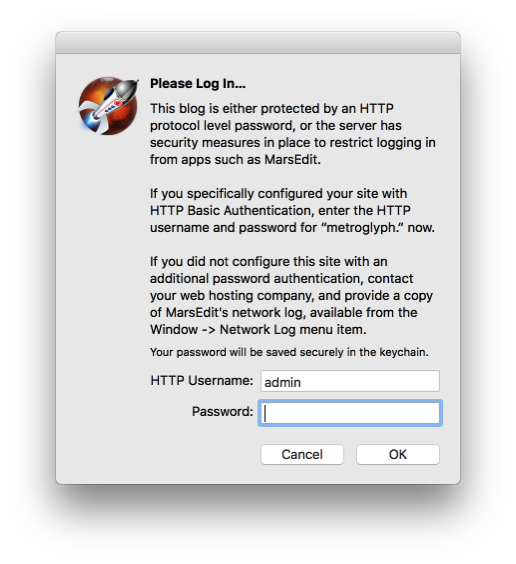
Task: Click the "HTTP Username:" label
Action: pyautogui.click(x=202, y=381)
